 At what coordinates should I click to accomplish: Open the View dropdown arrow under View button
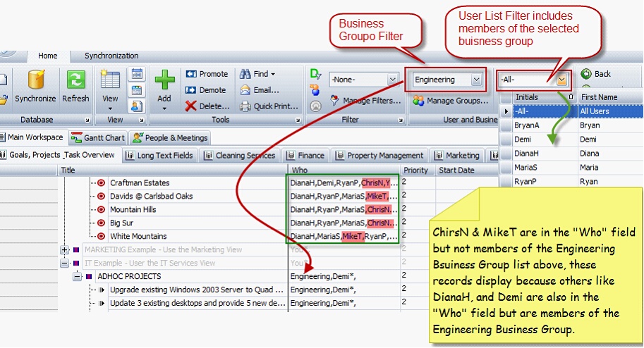click(109, 108)
